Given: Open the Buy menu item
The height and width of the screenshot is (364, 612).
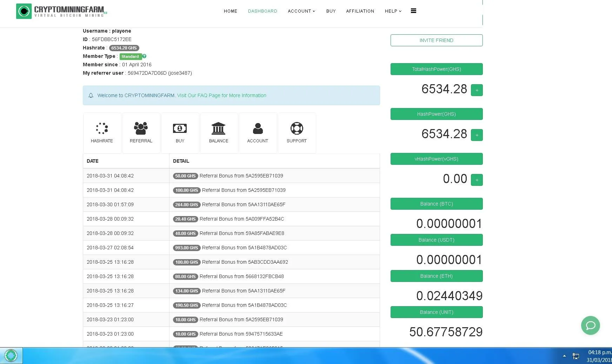Looking at the screenshot, I should (331, 11).
